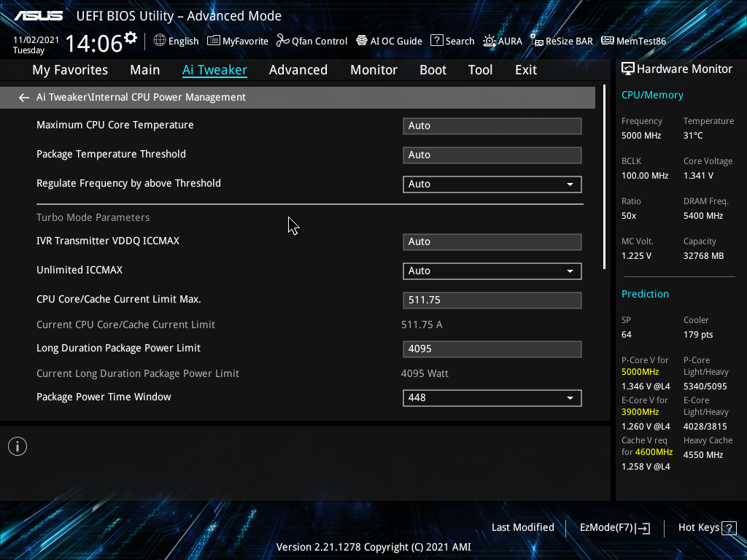The image size is (747, 560).
Task: Click the 5400 MHz DRAM frequency value
Action: pos(703,216)
